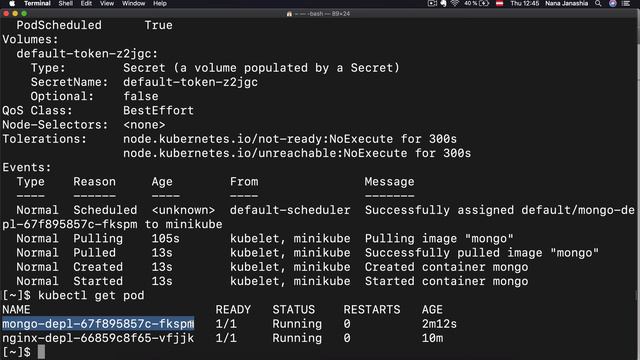Click the Evernote elephant menu bar icon

tap(443, 3)
